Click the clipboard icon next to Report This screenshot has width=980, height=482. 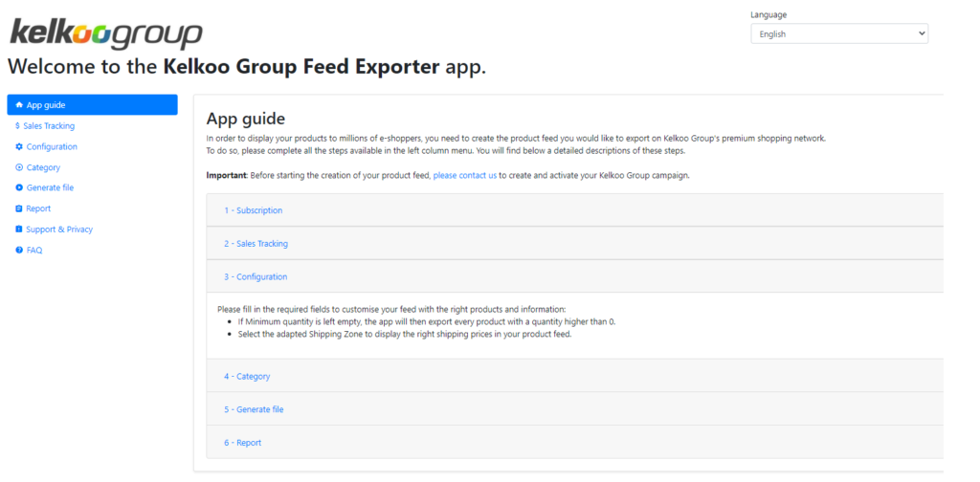[x=19, y=208]
